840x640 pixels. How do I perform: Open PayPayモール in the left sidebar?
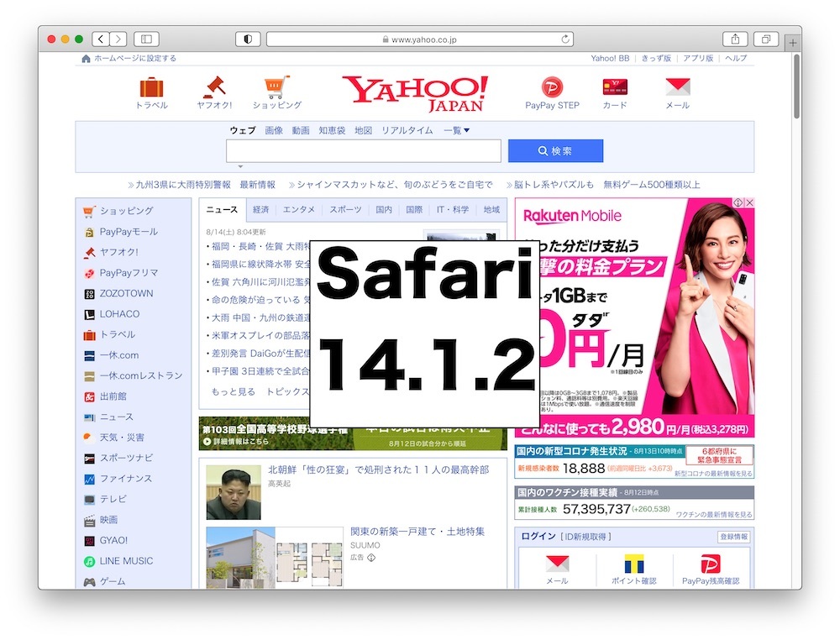point(129,232)
